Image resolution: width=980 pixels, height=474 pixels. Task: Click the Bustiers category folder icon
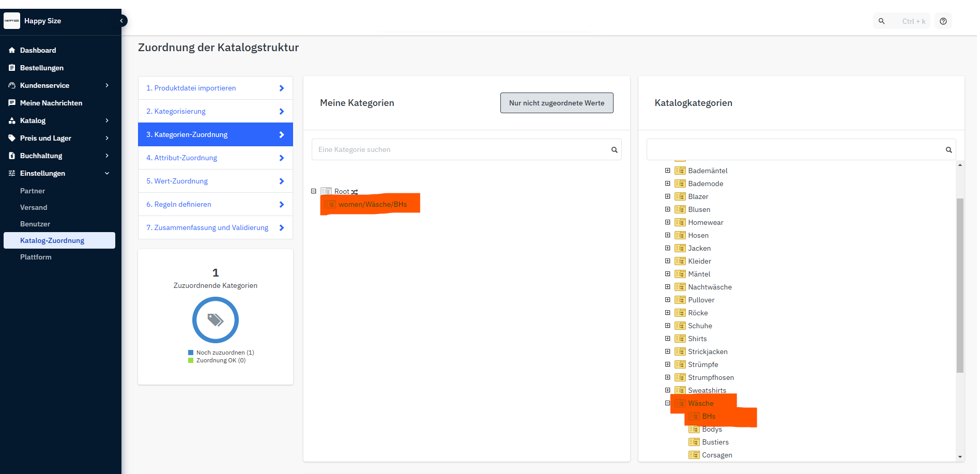pyautogui.click(x=694, y=442)
